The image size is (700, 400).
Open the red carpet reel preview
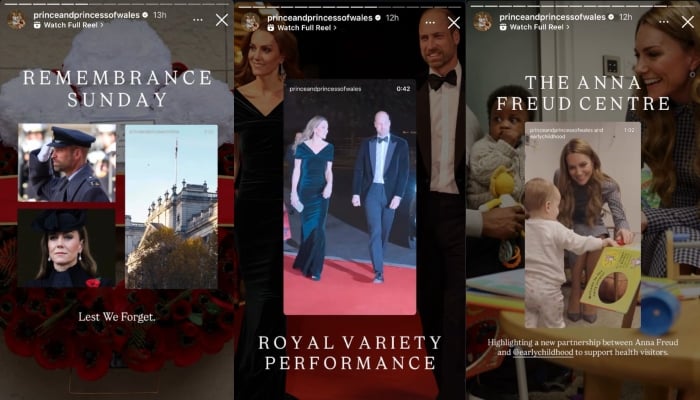(x=350, y=197)
